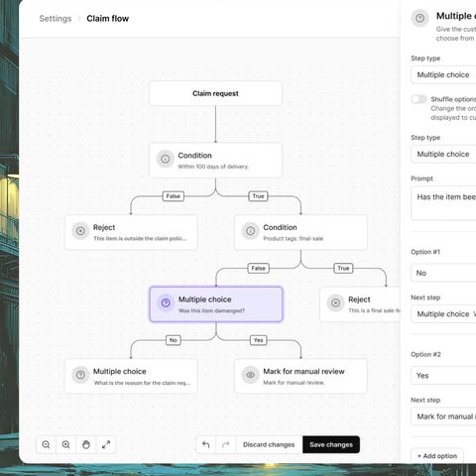This screenshot has height=476, width=476.
Task: Open Next step dropdown under Option #1
Action: coord(443,314)
